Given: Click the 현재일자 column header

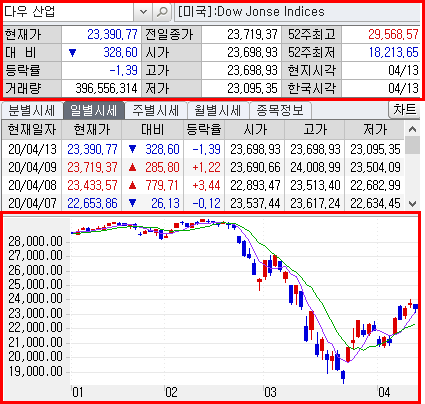Looking at the screenshot, I should coord(32,130).
